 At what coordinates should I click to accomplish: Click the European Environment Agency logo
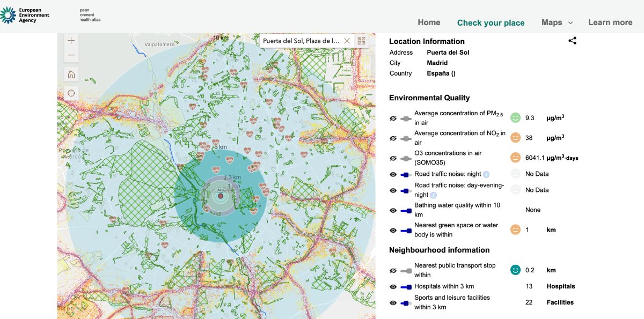point(25,15)
